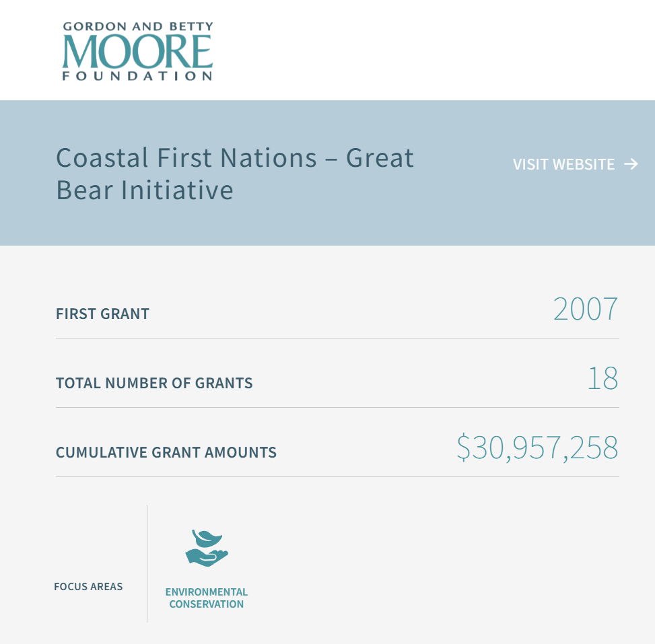
Task: Click the grant count value 18
Action: click(602, 379)
